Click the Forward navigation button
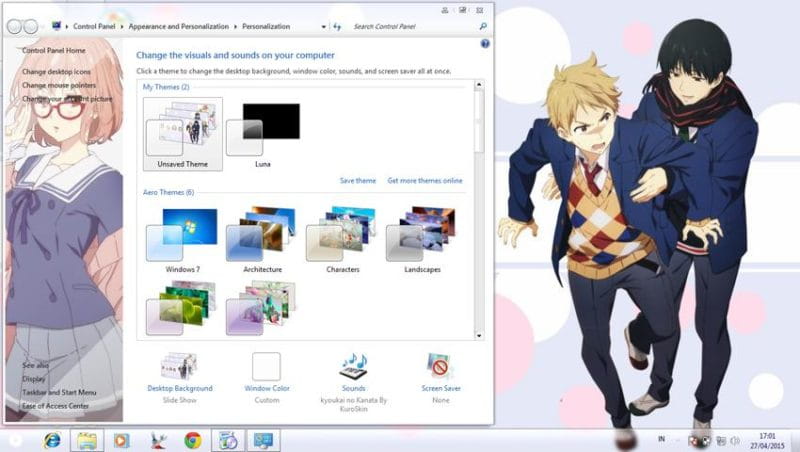 31,27
